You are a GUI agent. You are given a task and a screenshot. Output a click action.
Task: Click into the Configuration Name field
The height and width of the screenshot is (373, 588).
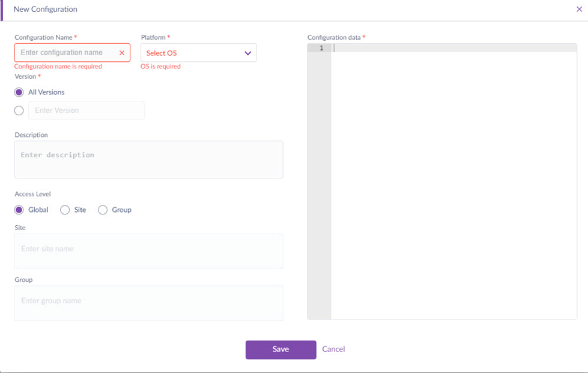[x=66, y=53]
